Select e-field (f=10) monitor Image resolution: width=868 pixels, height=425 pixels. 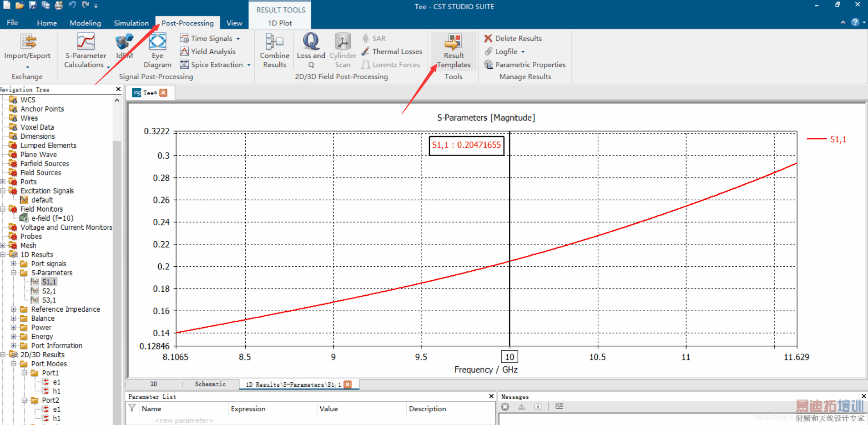(52, 218)
